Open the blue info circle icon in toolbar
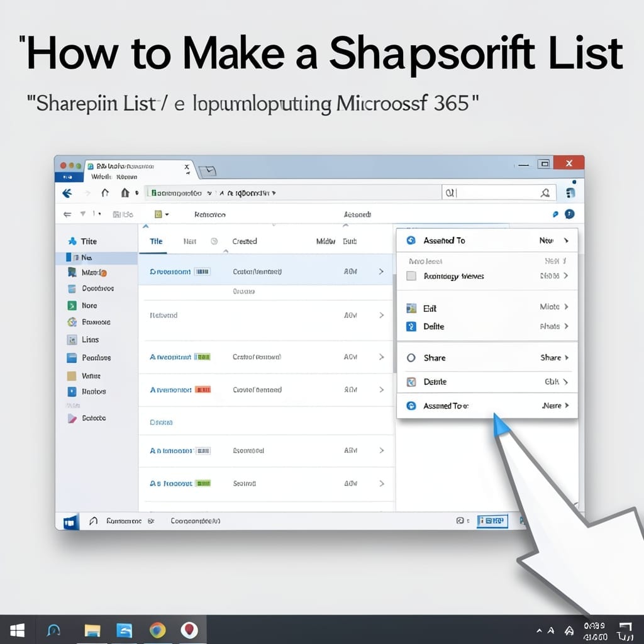The height and width of the screenshot is (644, 644). 569,214
